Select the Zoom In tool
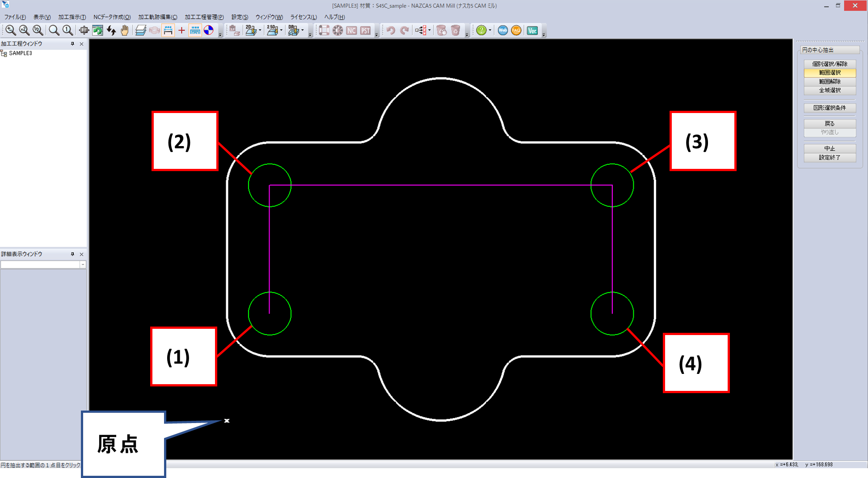The image size is (868, 478). pyautogui.click(x=10, y=30)
